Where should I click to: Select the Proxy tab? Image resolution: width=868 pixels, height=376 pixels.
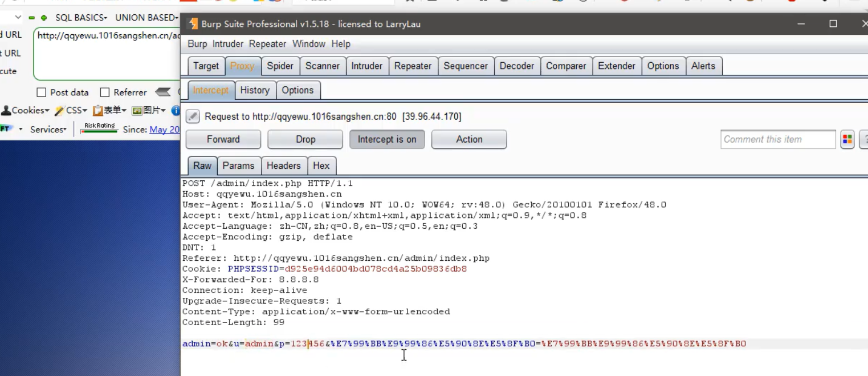[242, 66]
